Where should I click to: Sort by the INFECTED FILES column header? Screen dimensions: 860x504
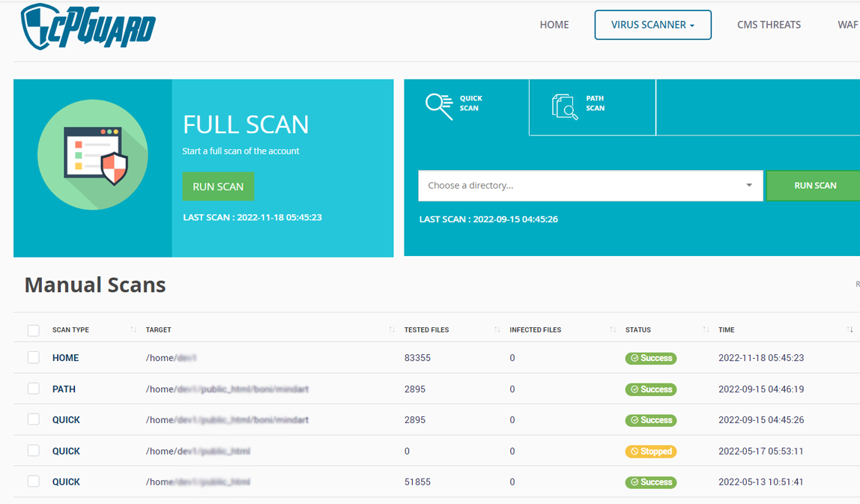coord(536,330)
